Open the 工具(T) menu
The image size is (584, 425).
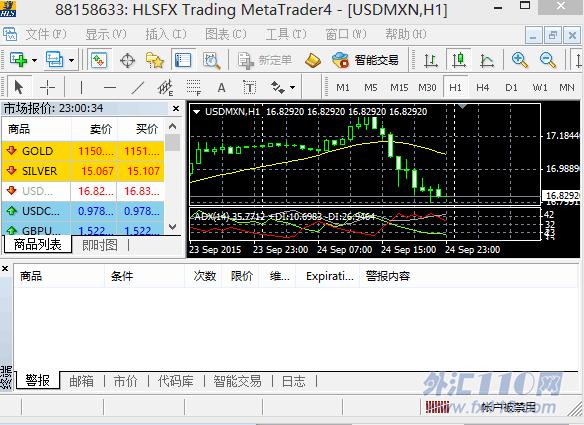click(x=286, y=34)
